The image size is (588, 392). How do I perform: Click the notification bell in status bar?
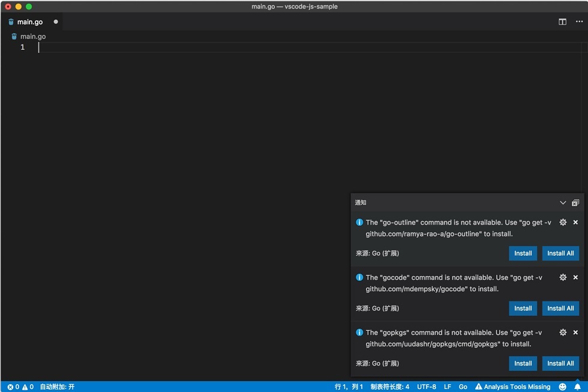coord(577,387)
